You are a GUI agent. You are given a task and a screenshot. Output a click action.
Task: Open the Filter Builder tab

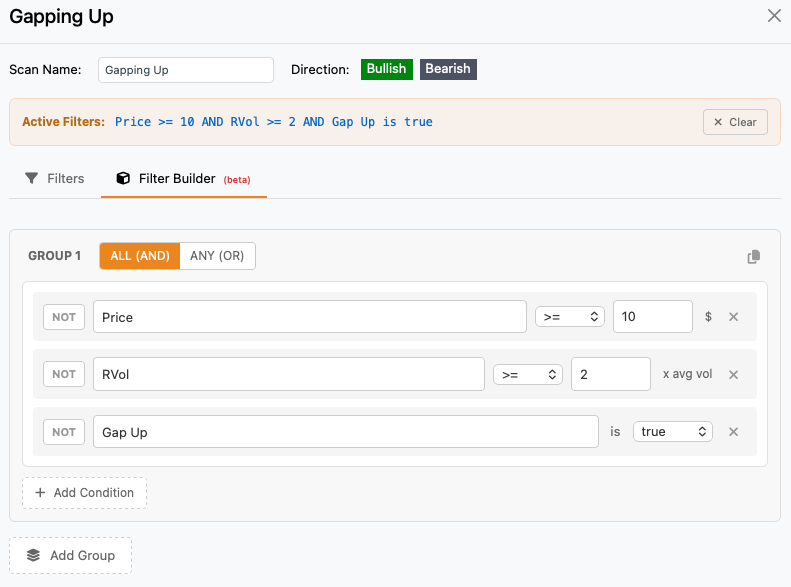point(183,179)
